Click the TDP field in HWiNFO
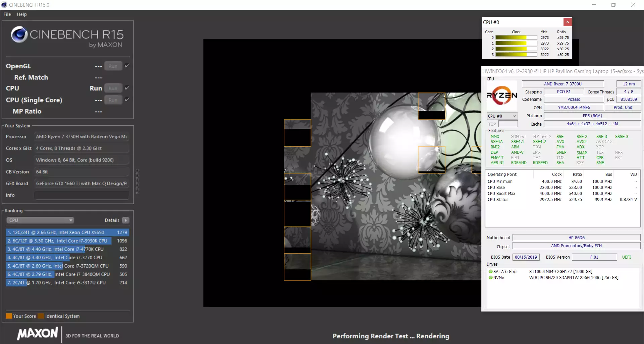This screenshot has height=344, width=644. [x=508, y=124]
